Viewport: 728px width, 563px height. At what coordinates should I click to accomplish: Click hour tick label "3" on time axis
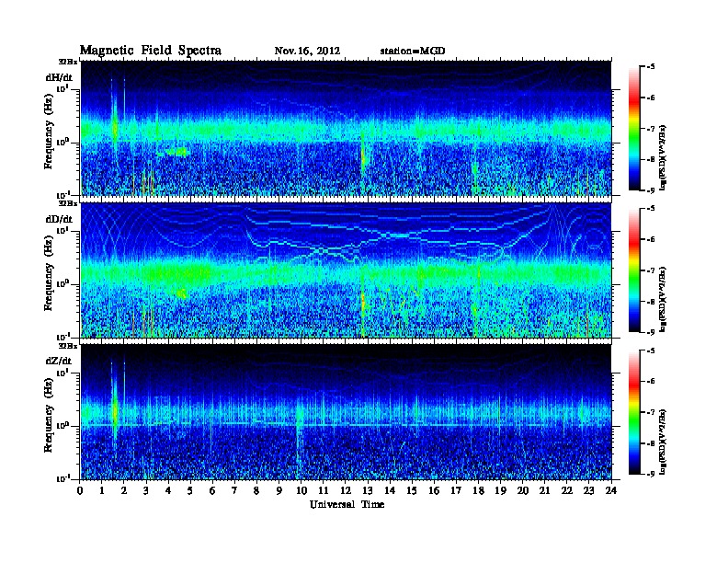(x=146, y=490)
